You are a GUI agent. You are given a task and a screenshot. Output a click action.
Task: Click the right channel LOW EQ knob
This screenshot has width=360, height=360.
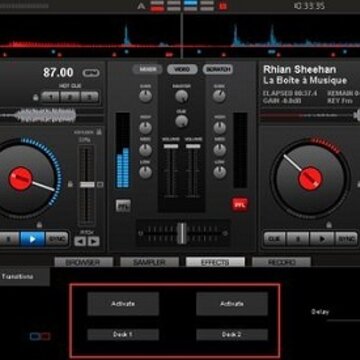tap(219, 172)
